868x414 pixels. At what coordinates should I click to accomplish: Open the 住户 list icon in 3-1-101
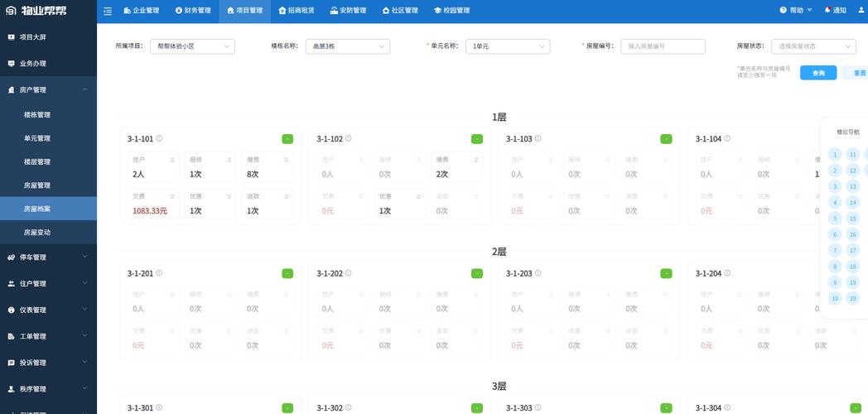coord(172,160)
